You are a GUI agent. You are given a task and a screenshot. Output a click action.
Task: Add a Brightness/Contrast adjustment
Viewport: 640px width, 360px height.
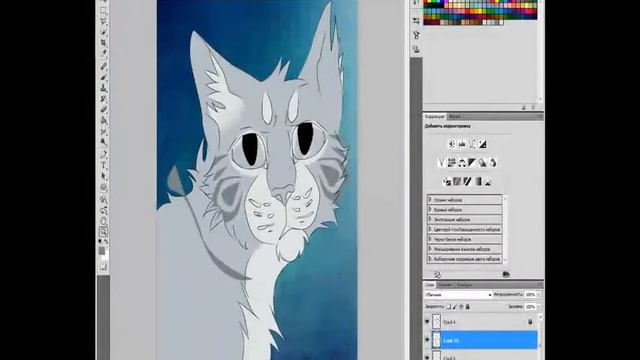tap(451, 144)
